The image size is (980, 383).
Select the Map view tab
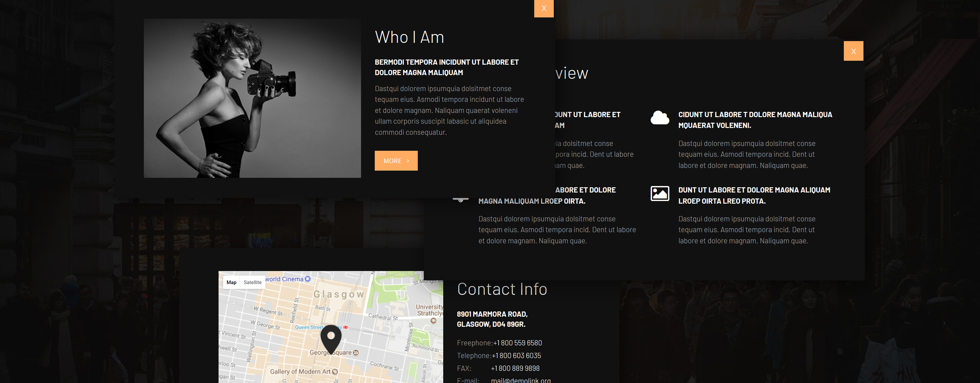232,282
